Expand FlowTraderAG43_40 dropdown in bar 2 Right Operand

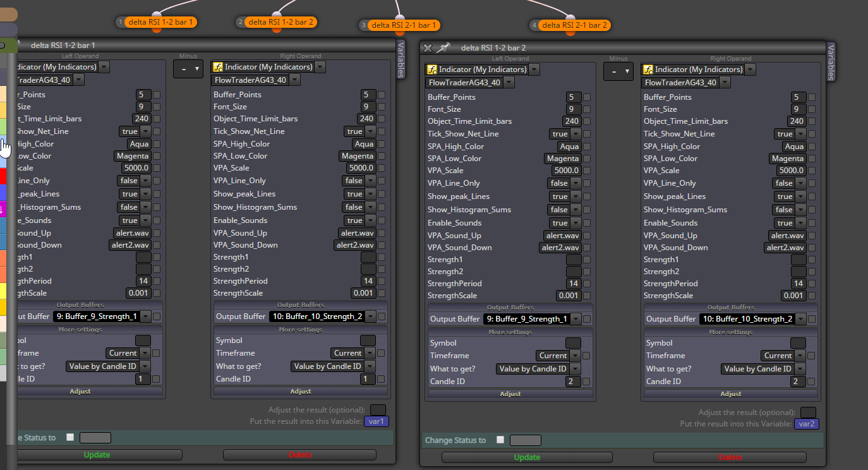tap(725, 83)
